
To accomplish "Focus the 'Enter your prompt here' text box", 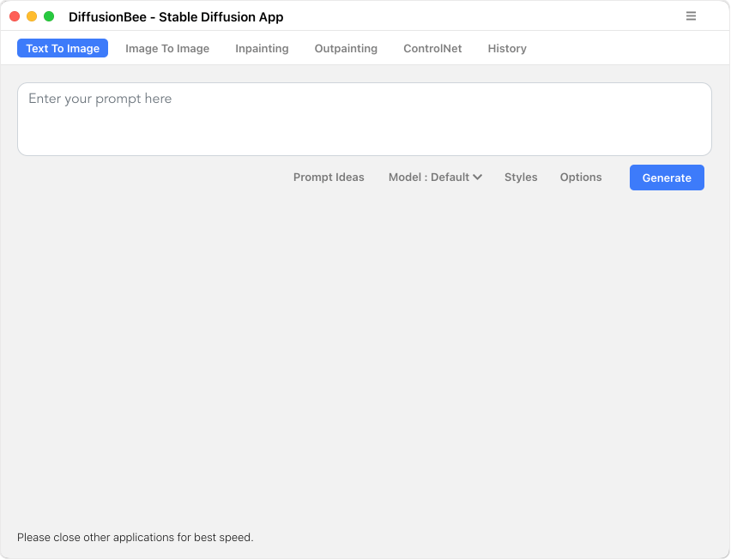I will click(365, 119).
